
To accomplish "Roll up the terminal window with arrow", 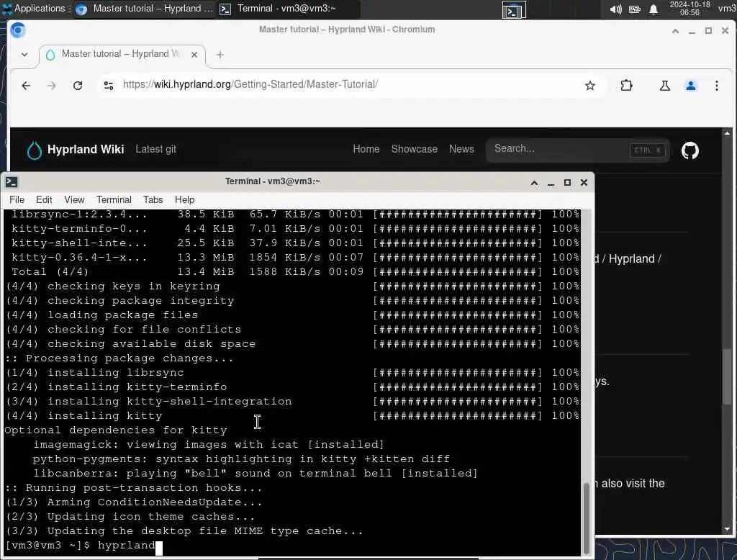I will (535, 183).
